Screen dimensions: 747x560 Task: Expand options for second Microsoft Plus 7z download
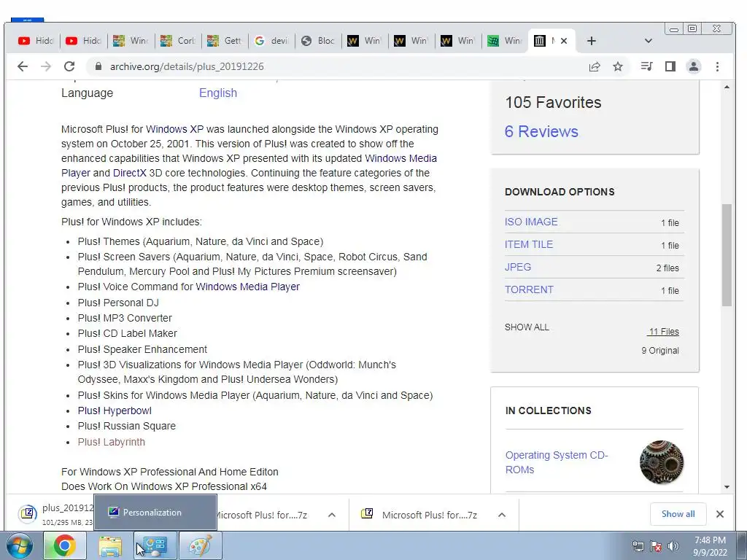click(332, 515)
